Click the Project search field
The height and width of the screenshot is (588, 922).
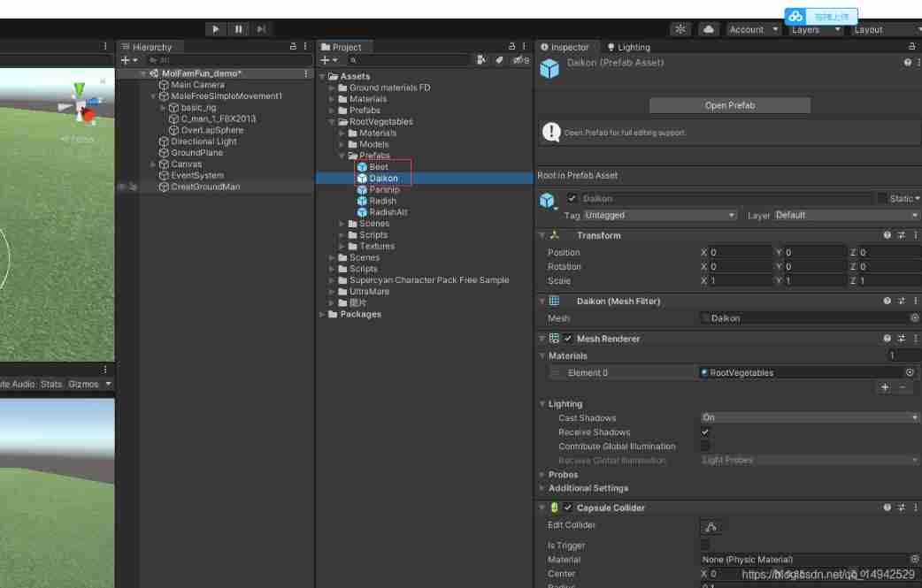coord(409,60)
